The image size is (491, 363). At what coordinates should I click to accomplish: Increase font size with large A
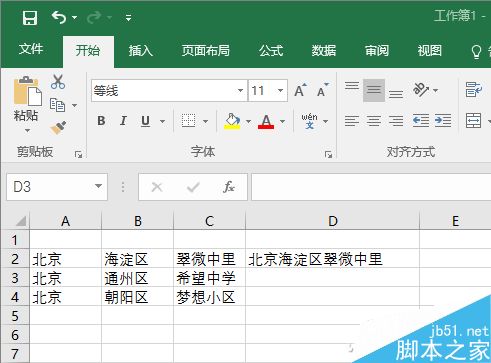[300, 90]
